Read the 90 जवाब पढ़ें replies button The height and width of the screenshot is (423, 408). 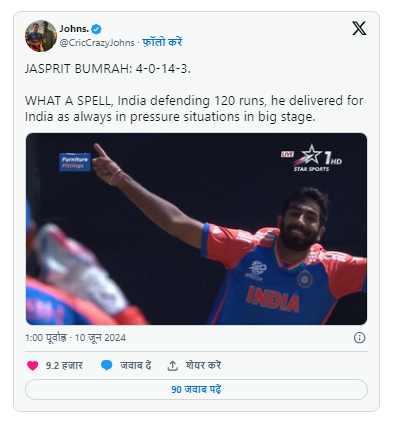coord(196,389)
